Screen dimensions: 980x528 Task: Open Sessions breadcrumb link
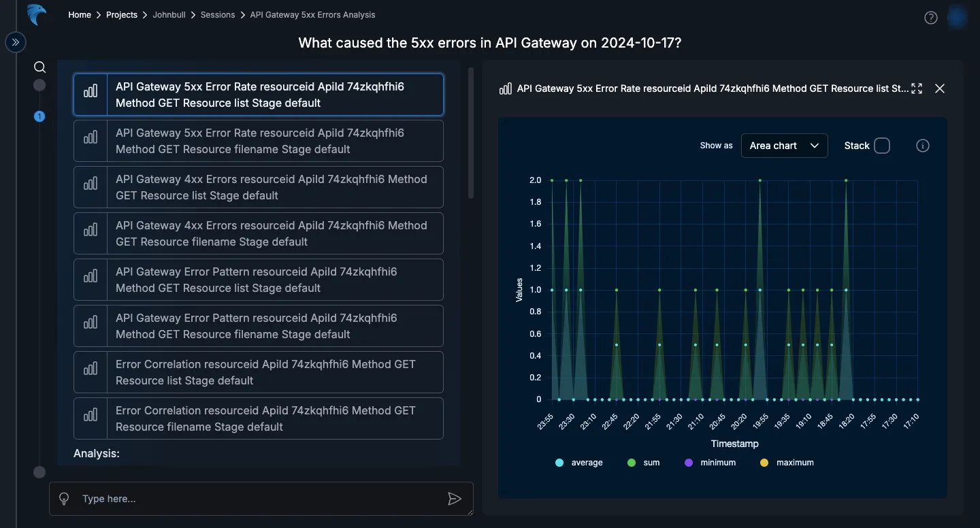coord(218,14)
